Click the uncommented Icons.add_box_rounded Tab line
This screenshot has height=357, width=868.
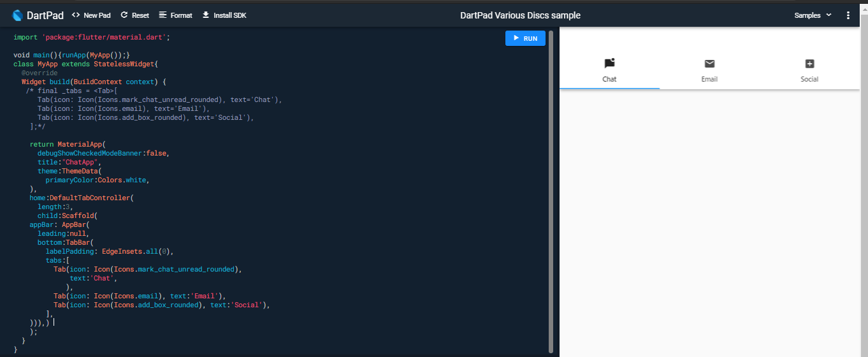pyautogui.click(x=162, y=305)
